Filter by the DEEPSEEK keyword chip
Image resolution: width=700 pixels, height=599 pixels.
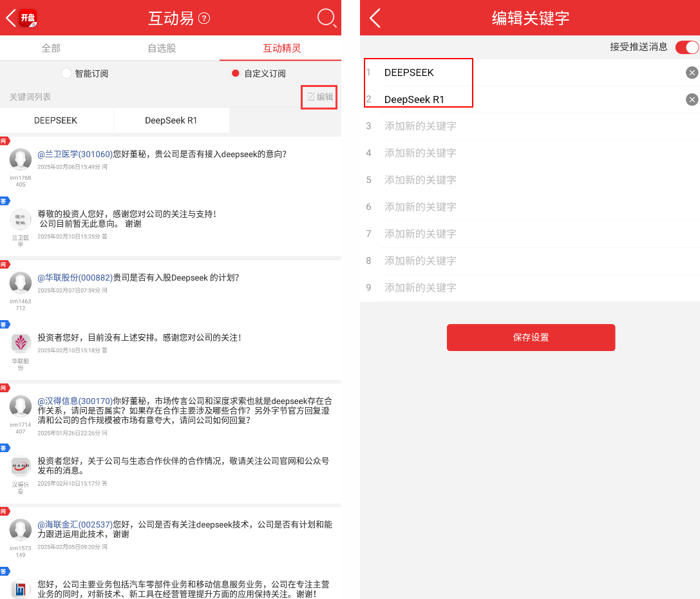coord(56,120)
